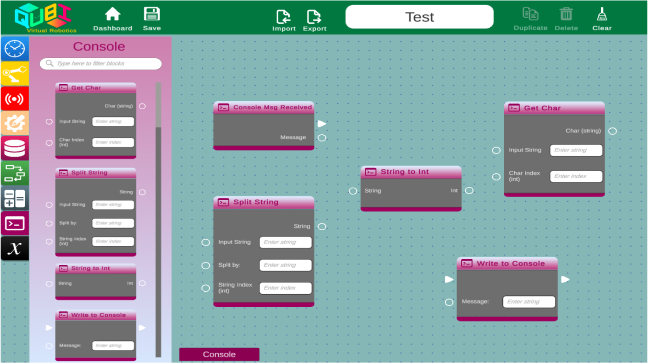The image size is (648, 363).
Task: Select the robot arm blocks category
Action: tap(15, 74)
